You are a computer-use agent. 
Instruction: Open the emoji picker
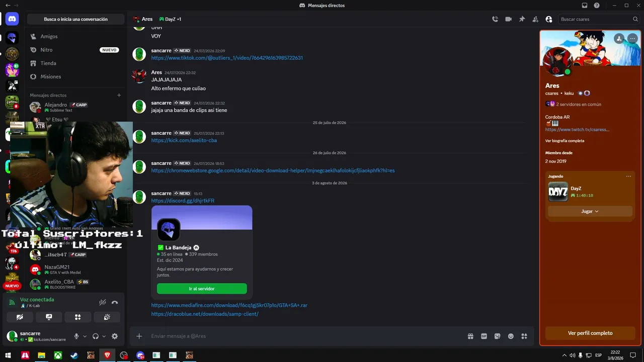[x=511, y=336]
